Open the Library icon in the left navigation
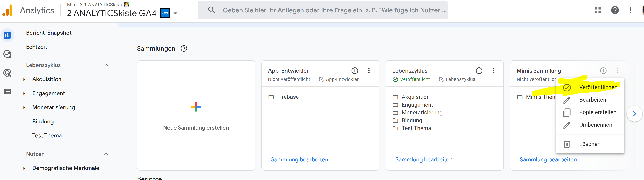 tap(7, 91)
